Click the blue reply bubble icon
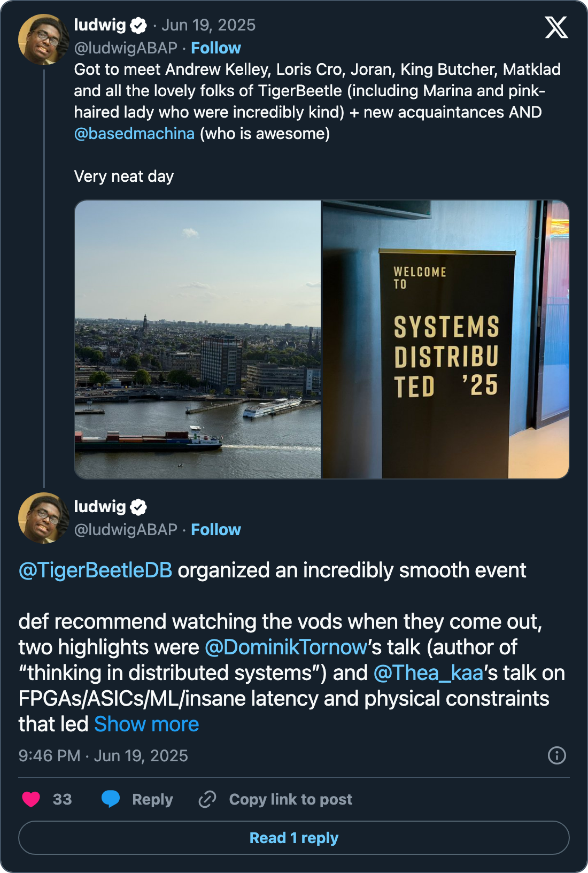Screen dimensions: 588x873 [x=111, y=799]
